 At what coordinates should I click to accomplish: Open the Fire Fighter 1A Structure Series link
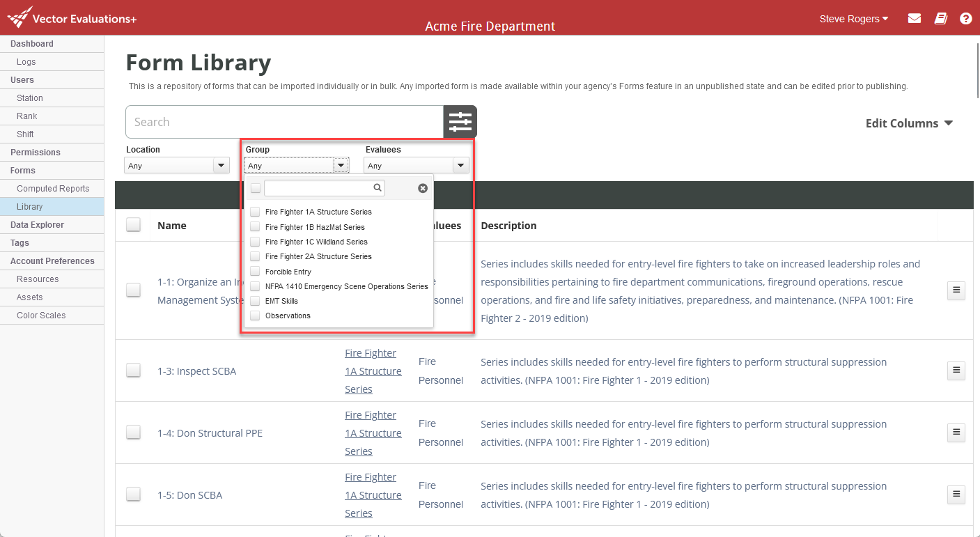point(373,371)
